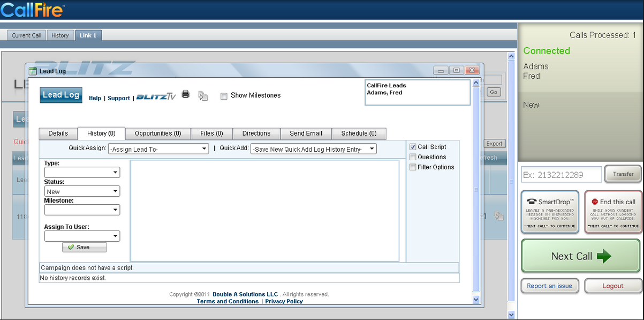
Task: Click the SmartDrop phone button
Action: coord(550,212)
